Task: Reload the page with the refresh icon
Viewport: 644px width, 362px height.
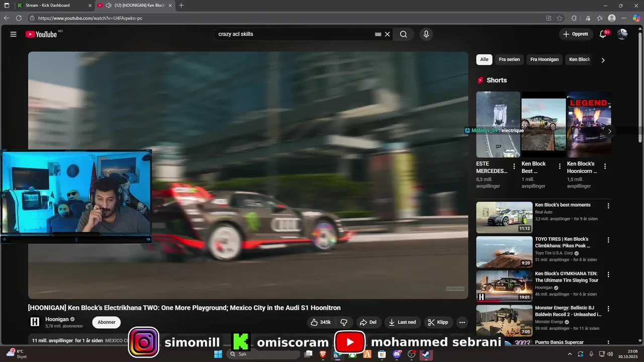Action: 19,18
